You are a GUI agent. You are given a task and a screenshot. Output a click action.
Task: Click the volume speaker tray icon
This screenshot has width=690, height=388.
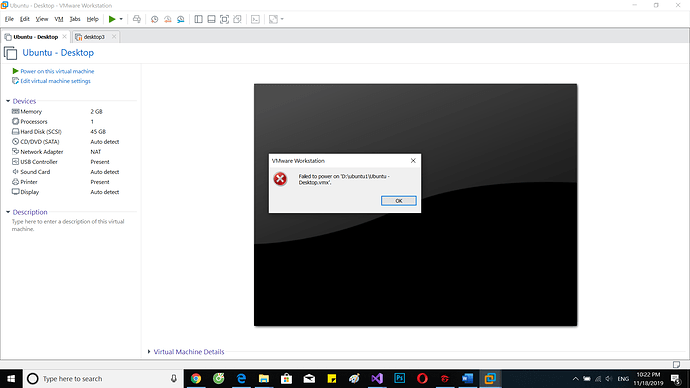click(609, 379)
